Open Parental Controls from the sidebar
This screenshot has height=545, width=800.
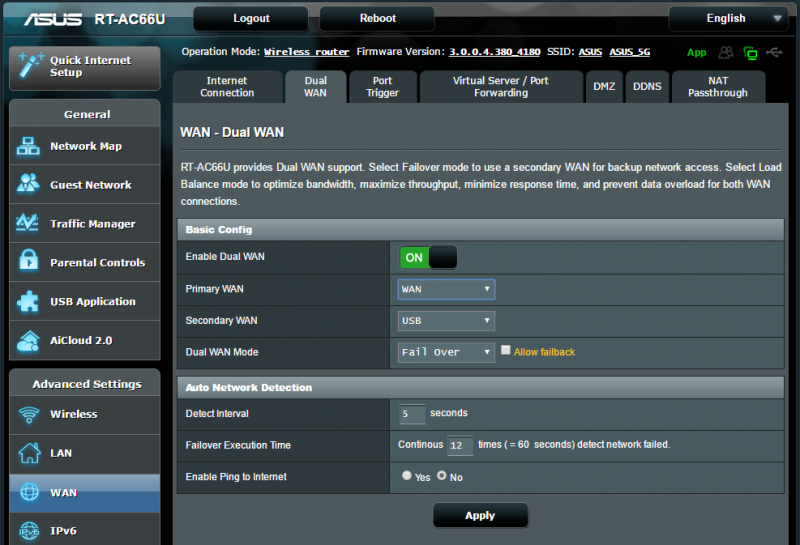[x=85, y=262]
